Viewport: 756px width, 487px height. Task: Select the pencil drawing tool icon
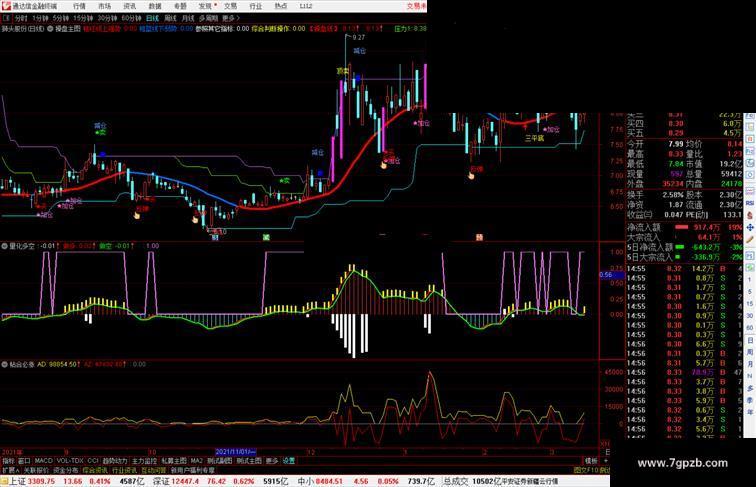point(750,239)
